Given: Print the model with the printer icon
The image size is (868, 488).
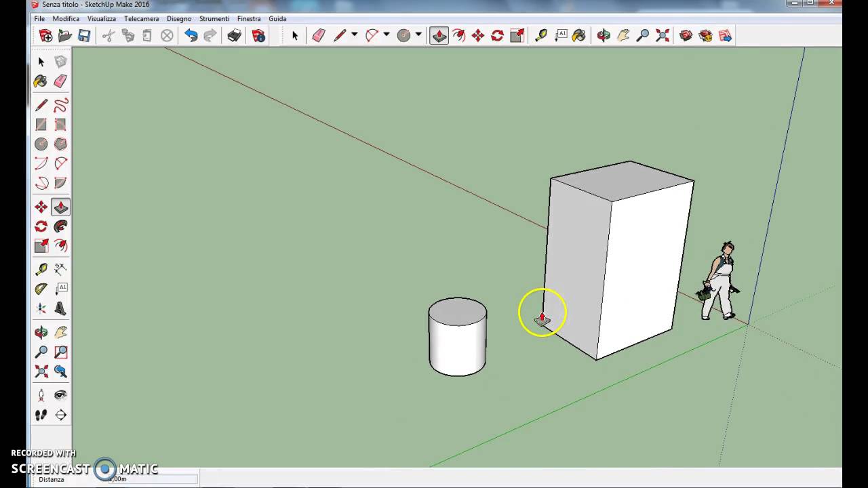Looking at the screenshot, I should [235, 36].
